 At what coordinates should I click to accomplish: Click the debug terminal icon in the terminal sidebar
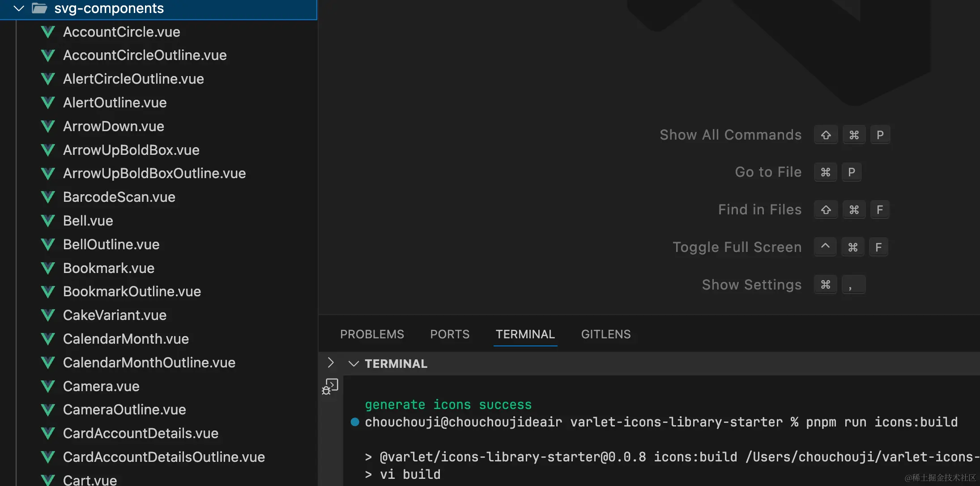330,387
